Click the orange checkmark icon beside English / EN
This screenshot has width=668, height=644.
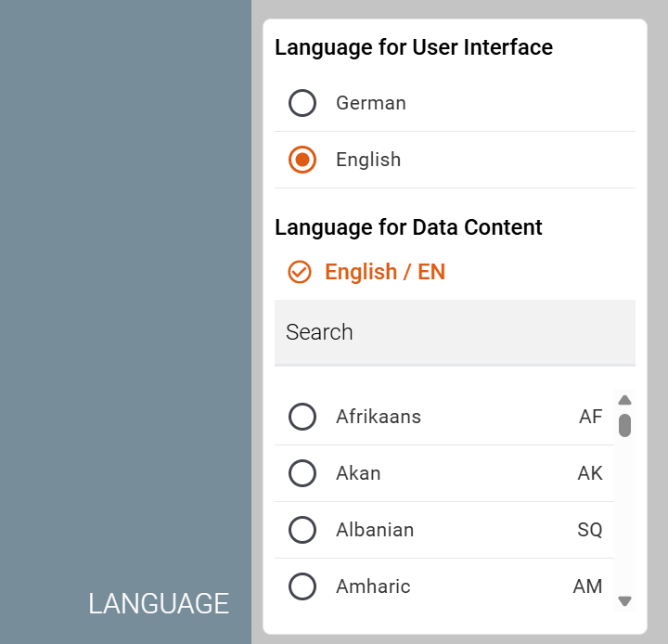[x=300, y=272]
